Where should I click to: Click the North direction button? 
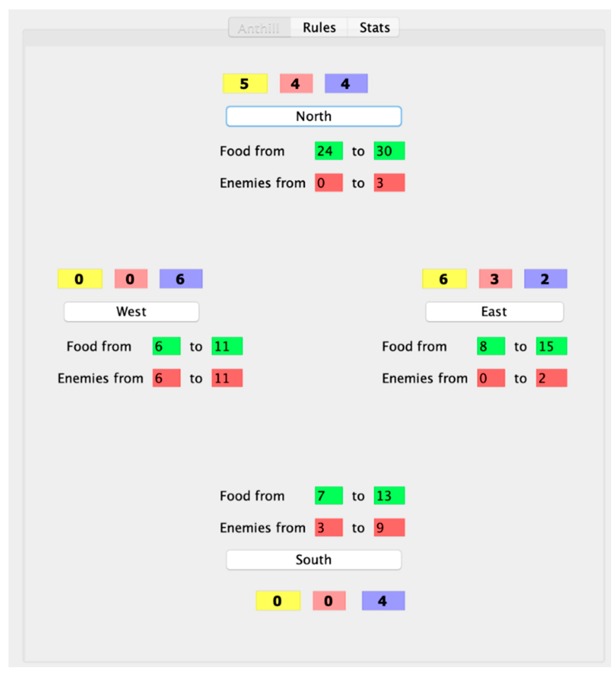coord(313,116)
